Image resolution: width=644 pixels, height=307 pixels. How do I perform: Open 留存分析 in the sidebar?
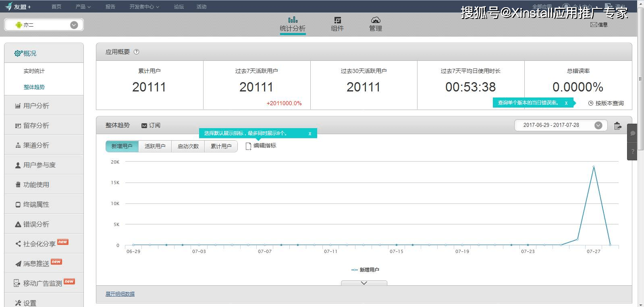(44, 125)
